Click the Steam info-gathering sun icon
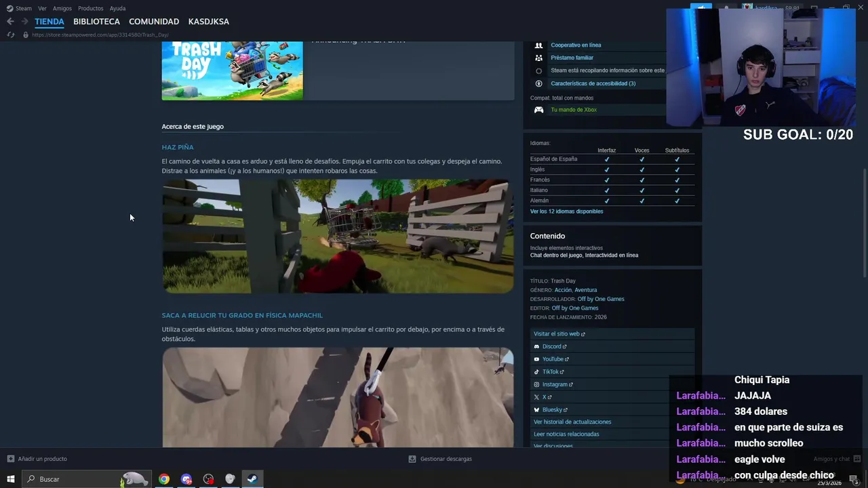Screen dimensions: 868x488 pyautogui.click(x=538, y=70)
